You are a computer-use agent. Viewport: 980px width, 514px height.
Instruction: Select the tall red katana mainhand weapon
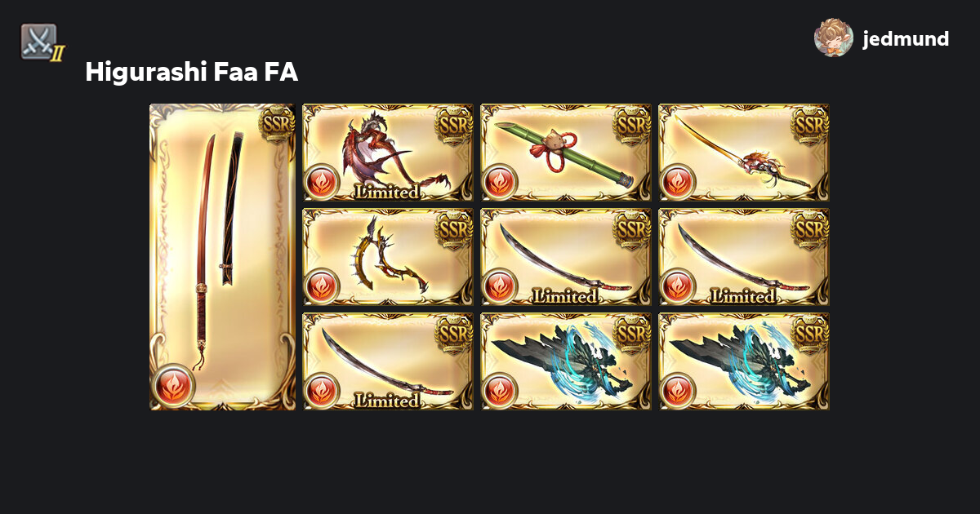[222, 256]
